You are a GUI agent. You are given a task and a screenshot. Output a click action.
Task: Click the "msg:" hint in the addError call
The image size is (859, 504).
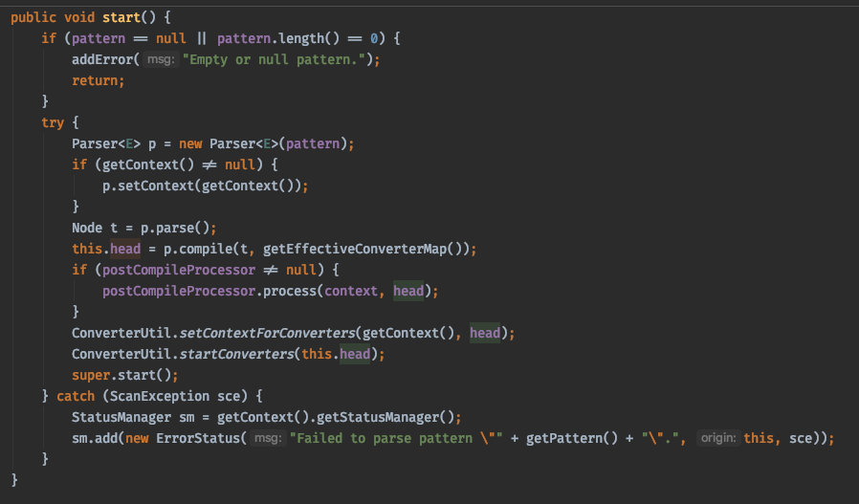coord(161,59)
